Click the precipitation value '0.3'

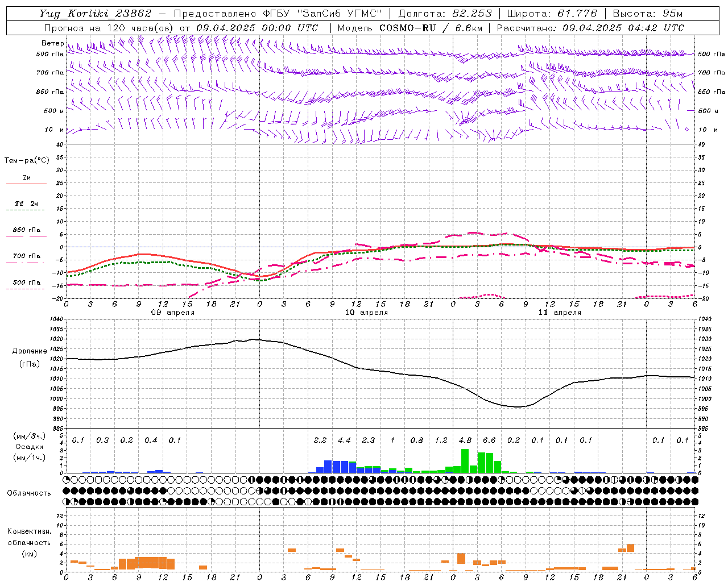tap(102, 440)
